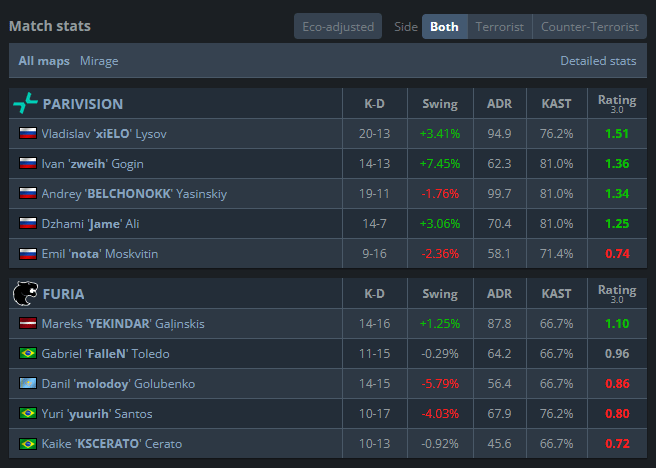
Task: Click Dzhami 'Jame' Ali's player name
Action: click(90, 224)
